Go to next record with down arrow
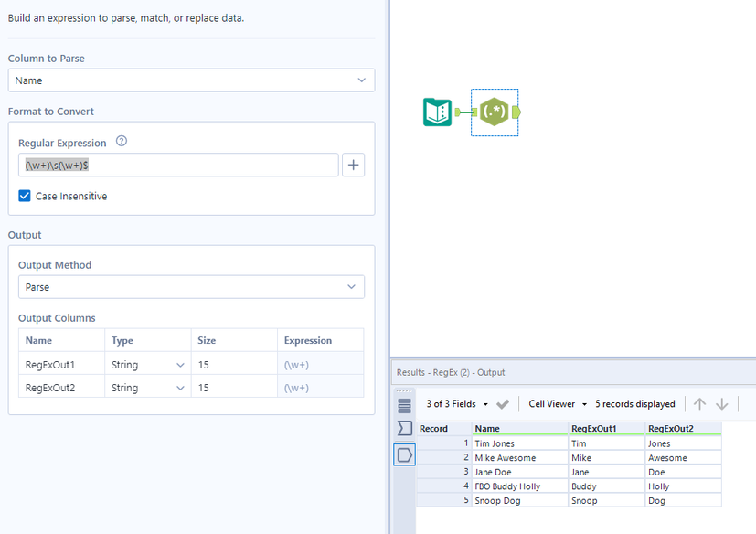Screen dimensions: 756x534 coord(722,404)
